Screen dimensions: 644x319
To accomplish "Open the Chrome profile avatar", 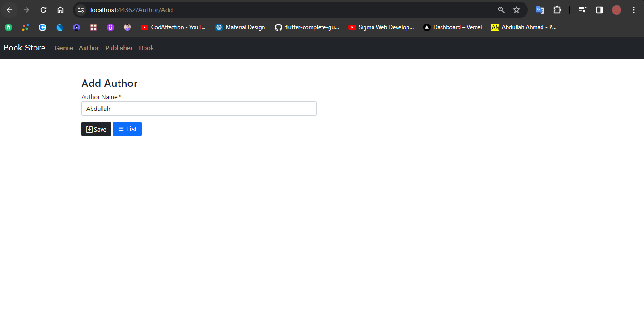I will (x=617, y=10).
